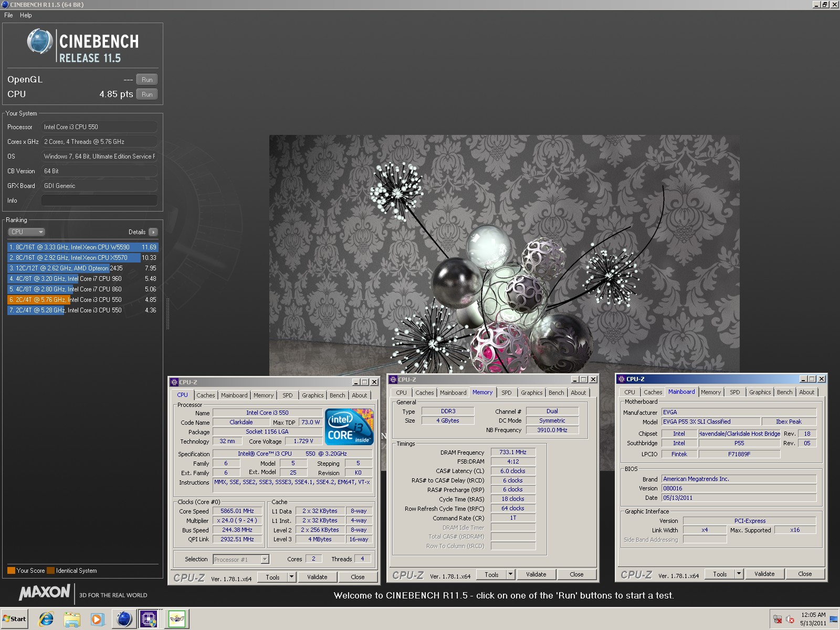Click the MAXON logo at bottom left
Viewport: 840px width, 630px height.
click(45, 593)
